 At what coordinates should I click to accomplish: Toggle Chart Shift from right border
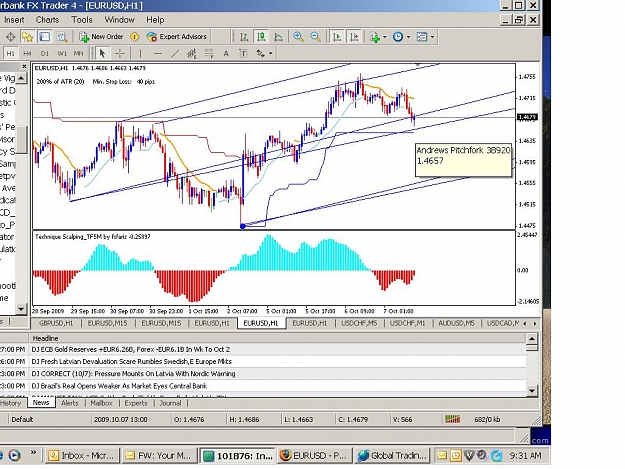point(354,37)
